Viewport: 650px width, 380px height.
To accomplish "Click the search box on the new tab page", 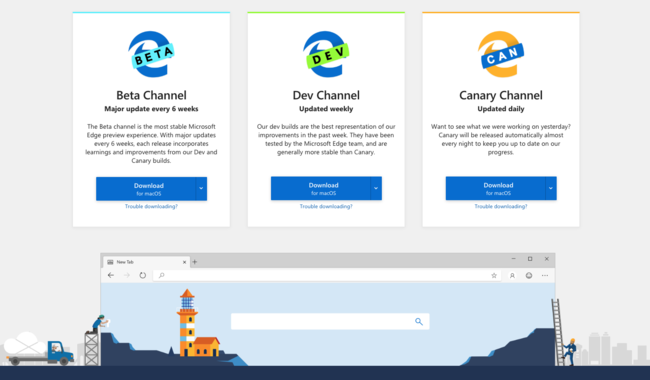I will (x=330, y=321).
